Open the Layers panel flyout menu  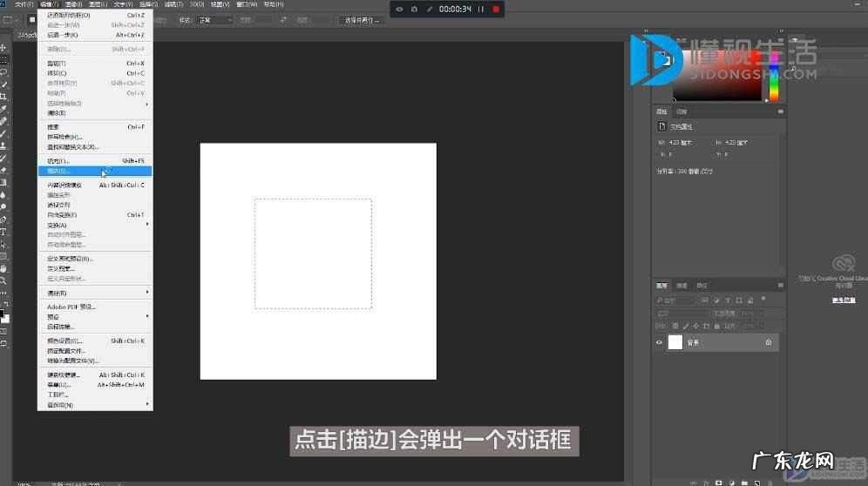(781, 285)
